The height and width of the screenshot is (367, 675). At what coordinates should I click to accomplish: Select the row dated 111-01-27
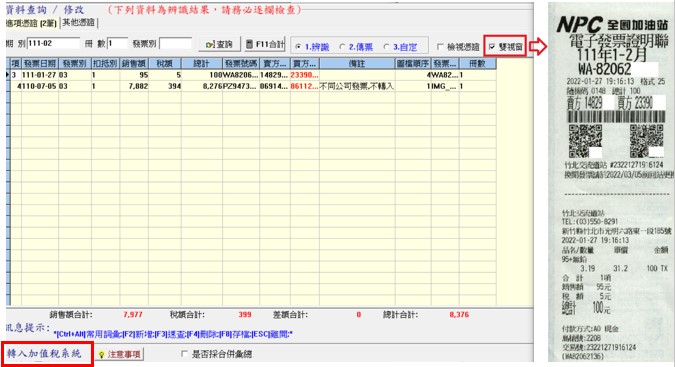click(x=251, y=75)
